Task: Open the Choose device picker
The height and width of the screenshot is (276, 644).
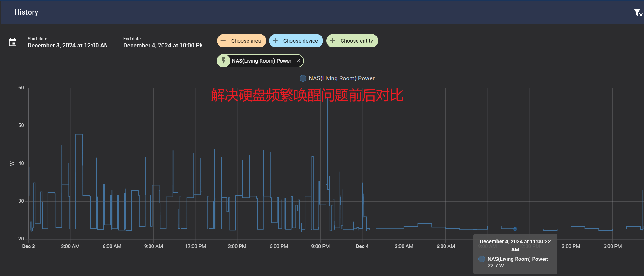Action: (x=300, y=41)
